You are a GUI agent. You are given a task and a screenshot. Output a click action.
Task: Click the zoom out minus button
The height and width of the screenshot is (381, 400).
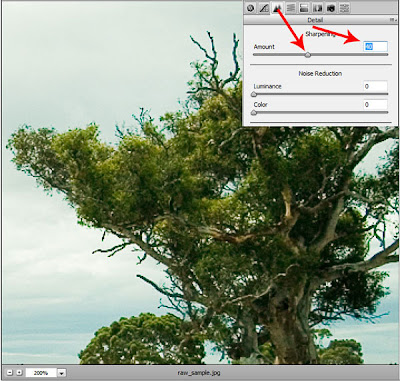pyautogui.click(x=10, y=372)
